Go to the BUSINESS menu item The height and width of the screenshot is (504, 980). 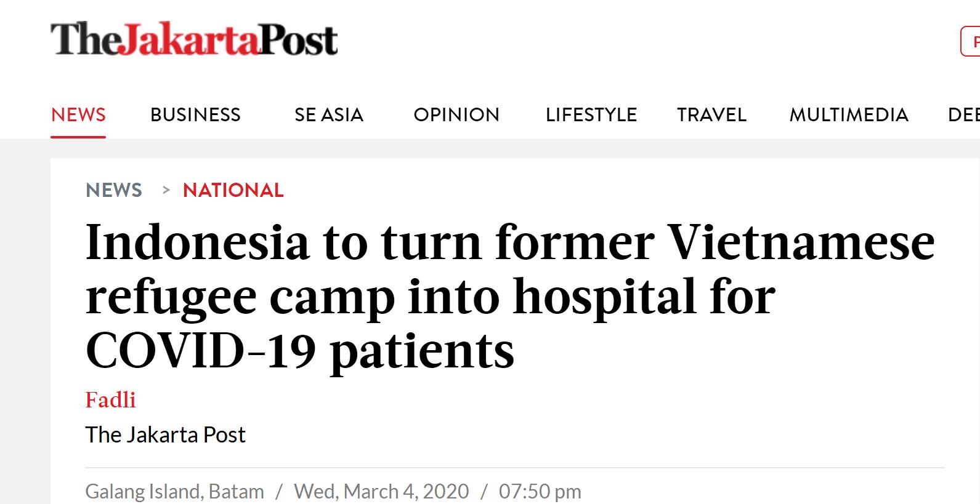pyautogui.click(x=195, y=115)
